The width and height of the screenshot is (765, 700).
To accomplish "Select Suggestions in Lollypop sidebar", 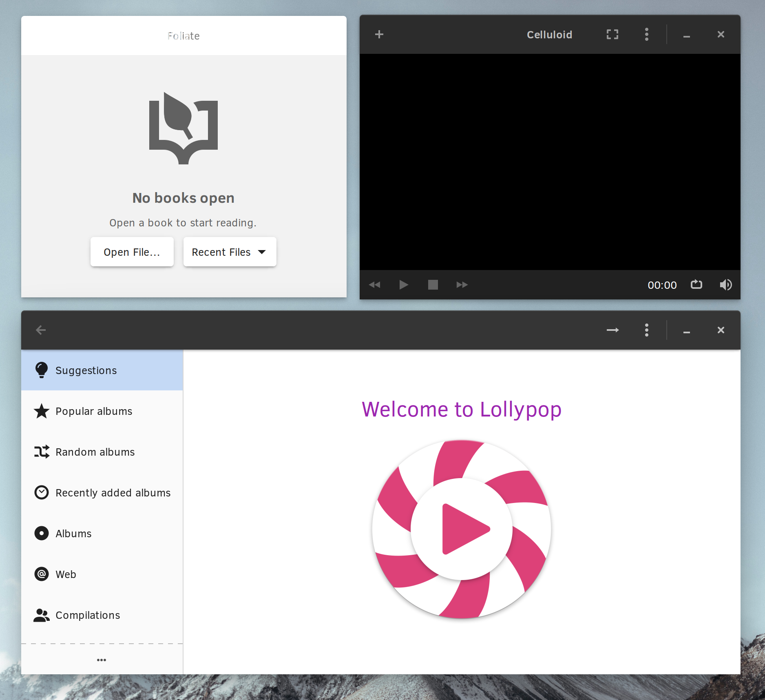I will pyautogui.click(x=86, y=370).
